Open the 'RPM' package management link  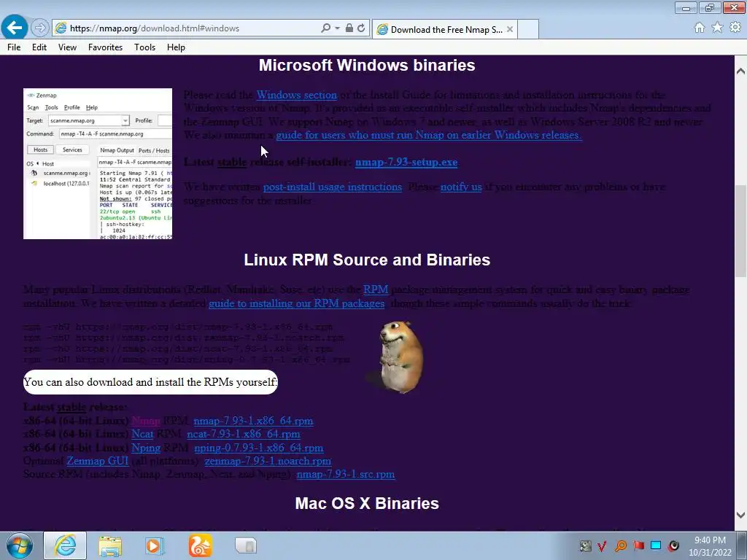coord(376,289)
